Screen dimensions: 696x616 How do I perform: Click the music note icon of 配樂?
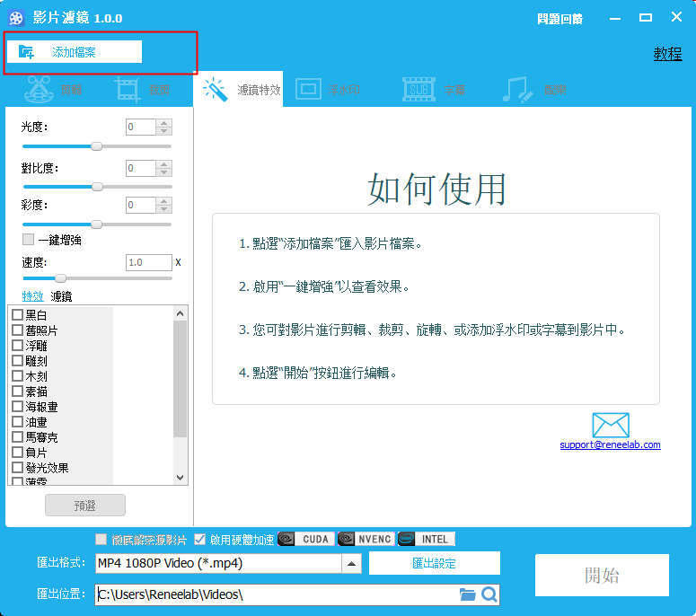pyautogui.click(x=517, y=90)
